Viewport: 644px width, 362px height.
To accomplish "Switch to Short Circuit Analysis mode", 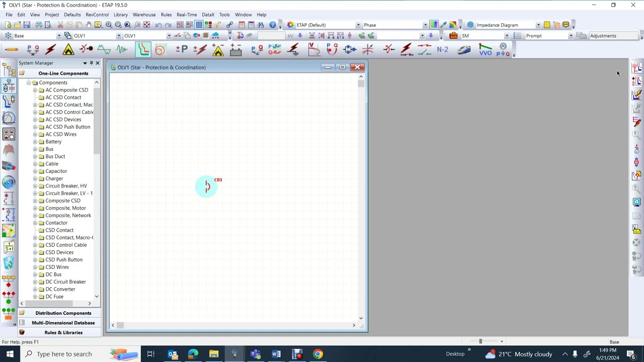I will tap(50, 49).
